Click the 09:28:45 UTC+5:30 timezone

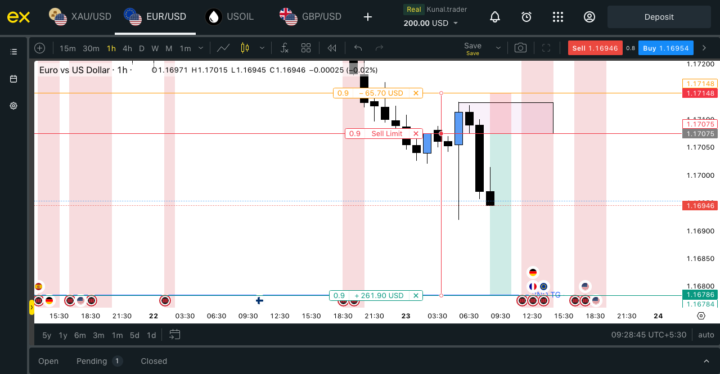pos(648,335)
